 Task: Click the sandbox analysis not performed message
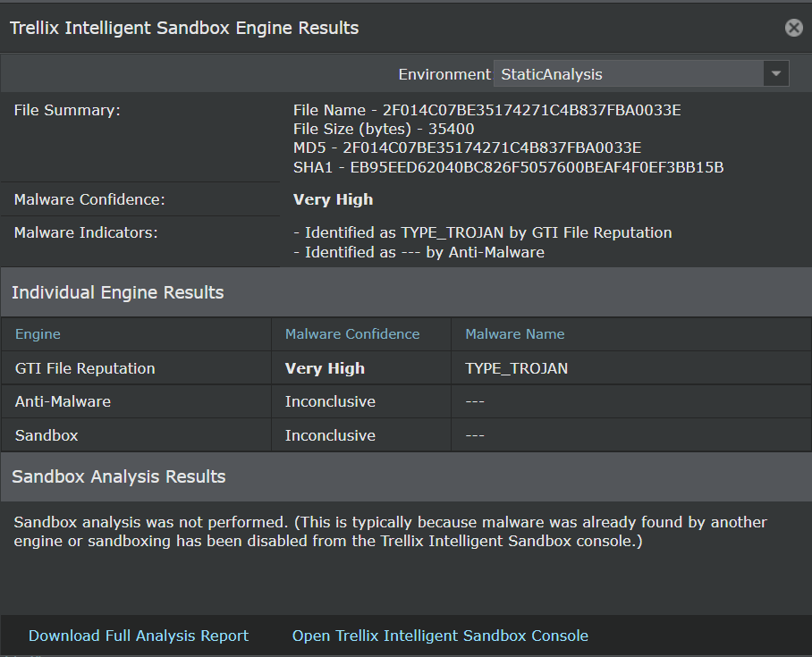(x=390, y=531)
